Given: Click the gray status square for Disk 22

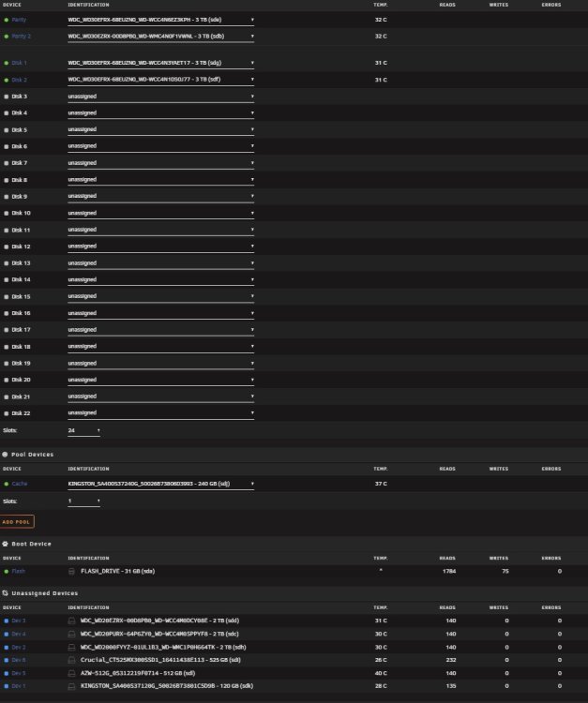Looking at the screenshot, I should tap(7, 413).
